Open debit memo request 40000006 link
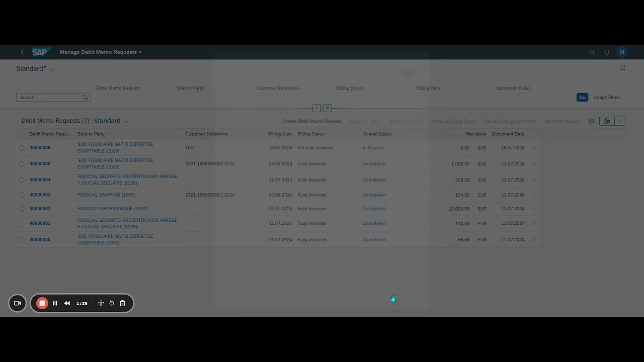This screenshot has height=362, width=644. pos(40,148)
